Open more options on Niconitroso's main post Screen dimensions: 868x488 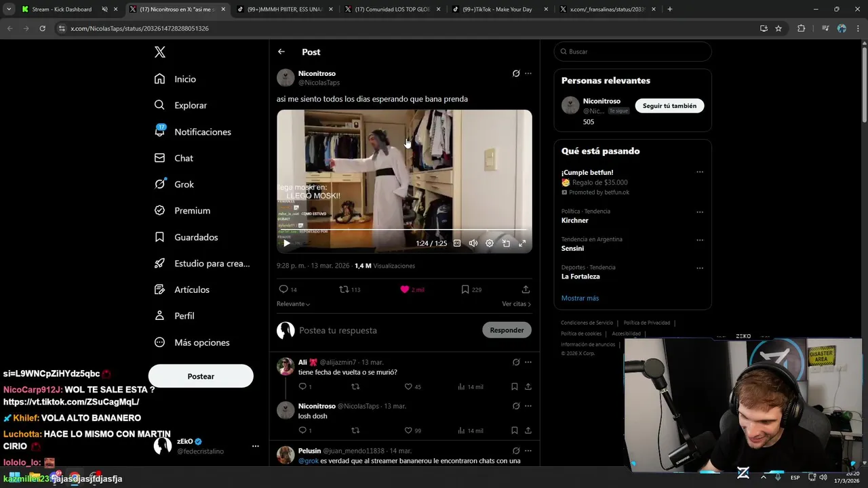click(528, 73)
